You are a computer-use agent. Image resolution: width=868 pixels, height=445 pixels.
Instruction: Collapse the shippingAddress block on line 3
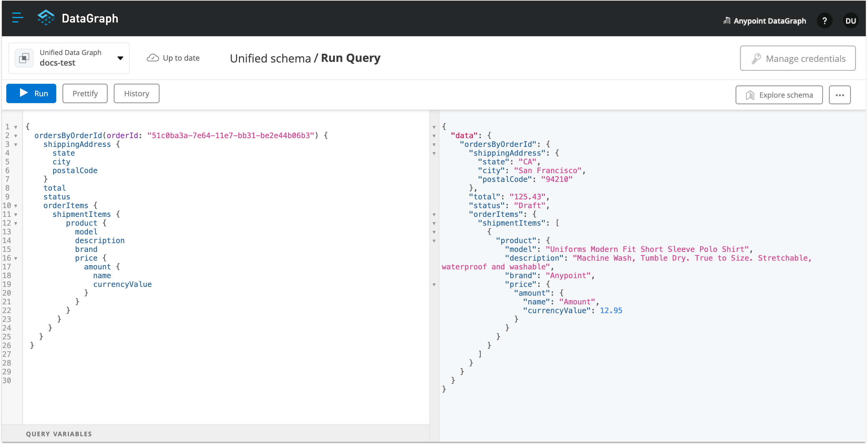[x=16, y=144]
